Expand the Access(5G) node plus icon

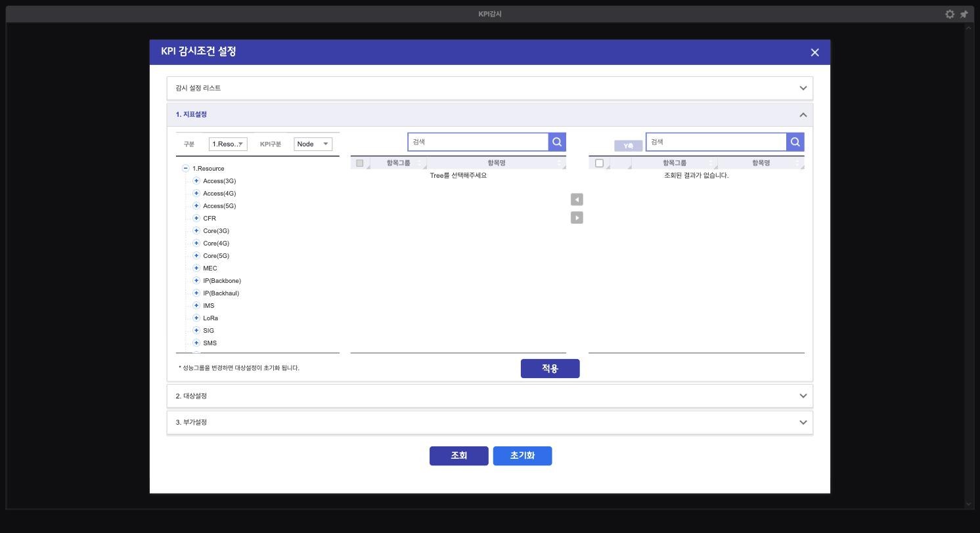(x=196, y=205)
